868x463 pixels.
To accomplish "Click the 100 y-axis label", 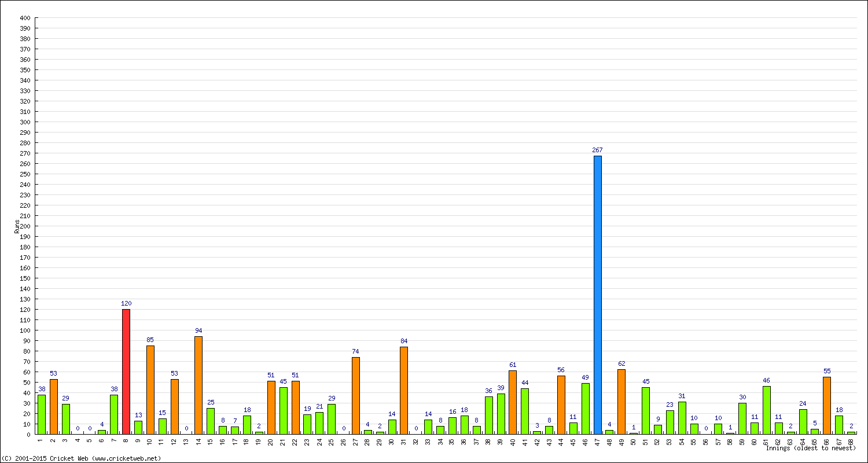I will pos(24,330).
